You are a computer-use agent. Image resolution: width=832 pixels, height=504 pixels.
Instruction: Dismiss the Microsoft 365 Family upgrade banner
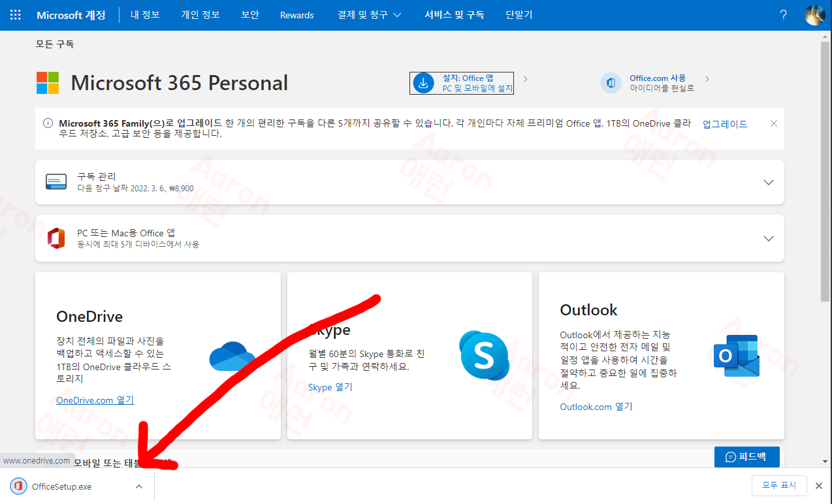click(774, 123)
